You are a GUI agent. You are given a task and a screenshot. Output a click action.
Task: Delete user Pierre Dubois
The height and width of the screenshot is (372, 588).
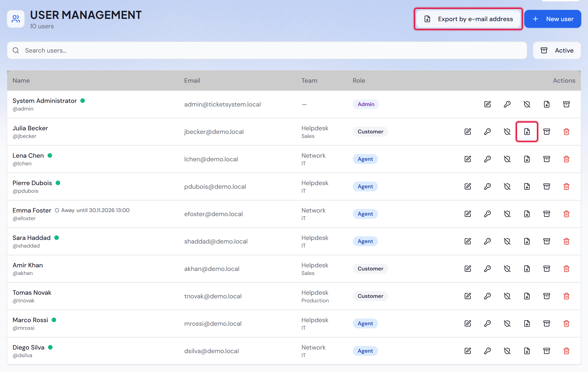[x=566, y=186]
